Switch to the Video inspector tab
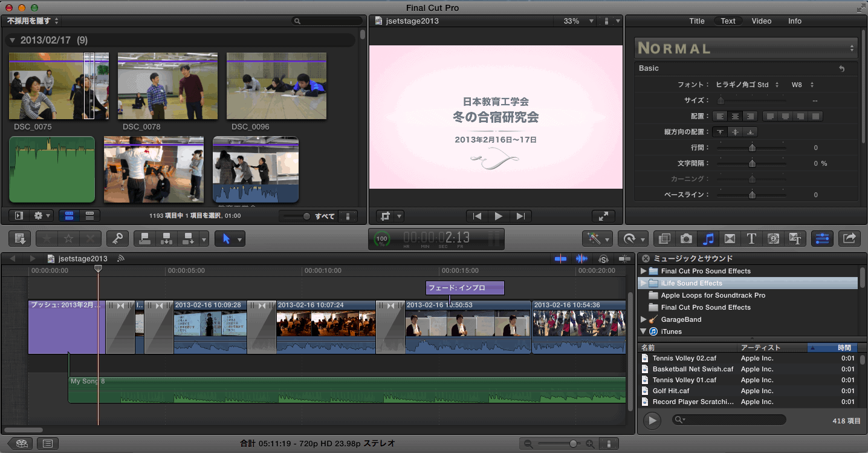The width and height of the screenshot is (868, 453). point(762,21)
